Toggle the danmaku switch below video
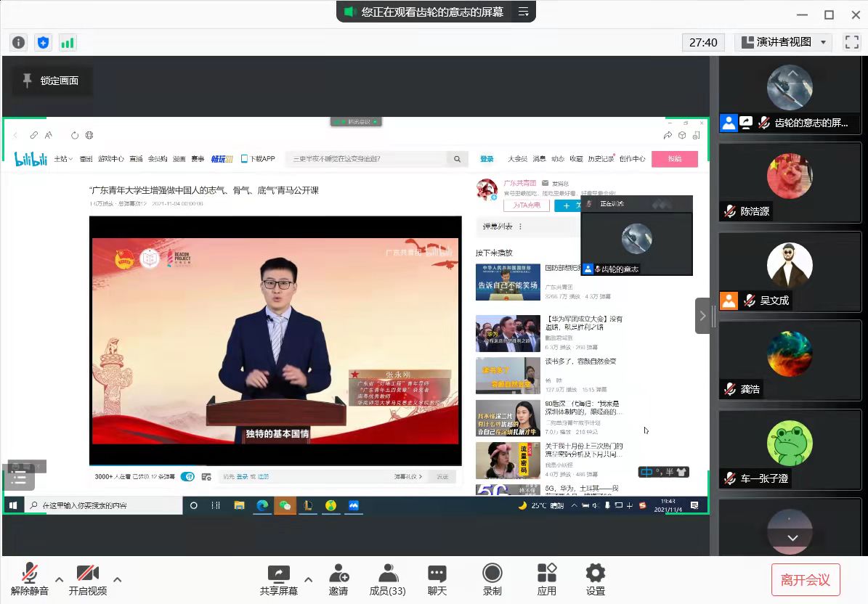The image size is (868, 604). click(x=187, y=477)
